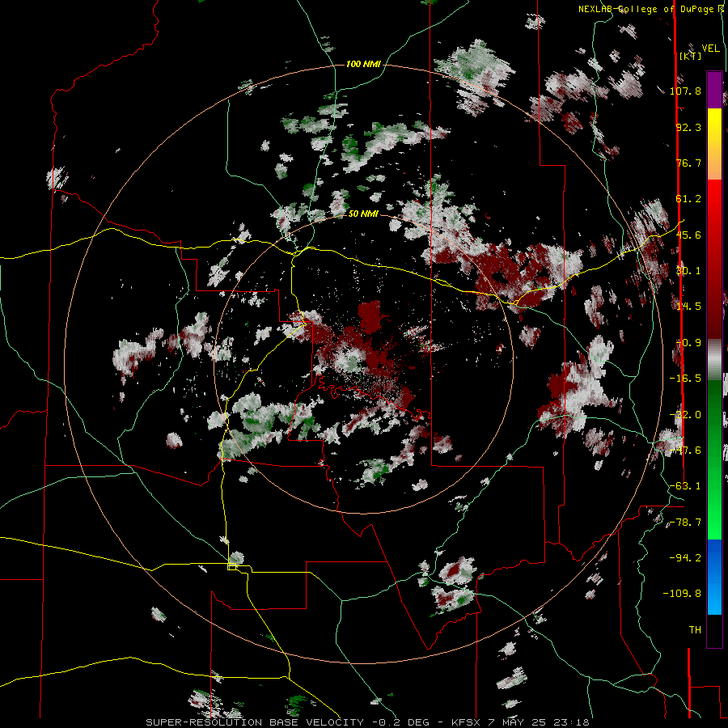728x728 pixels.
Task: Click the 14.5 velocity scale value
Action: click(688, 307)
